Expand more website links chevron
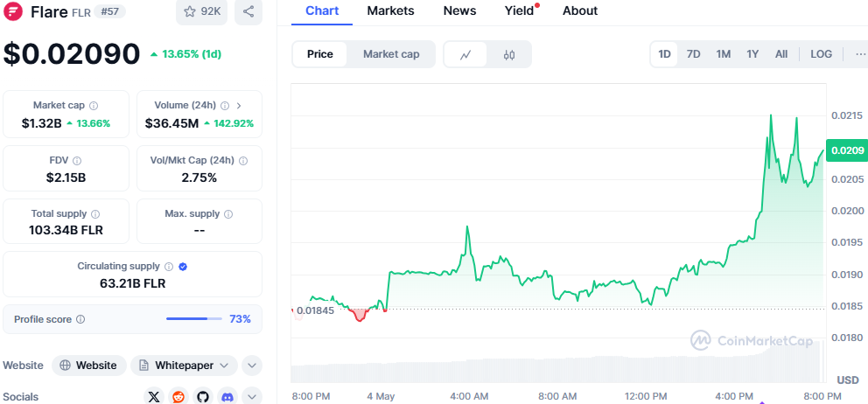 pos(251,366)
